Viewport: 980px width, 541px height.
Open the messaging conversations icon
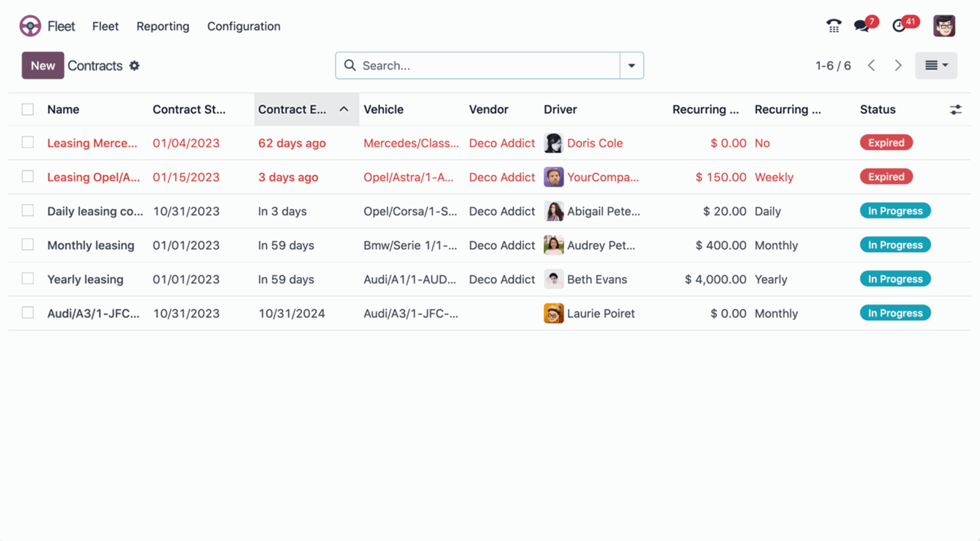pyautogui.click(x=859, y=25)
